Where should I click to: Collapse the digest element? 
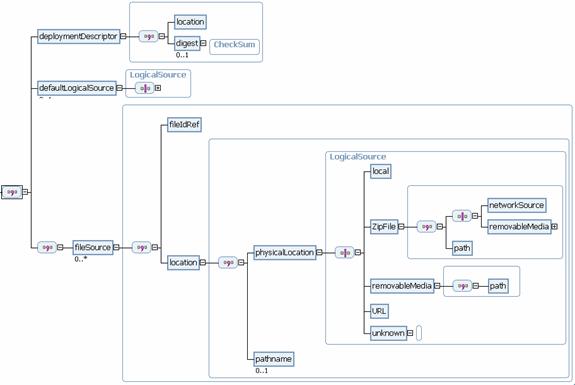click(203, 43)
